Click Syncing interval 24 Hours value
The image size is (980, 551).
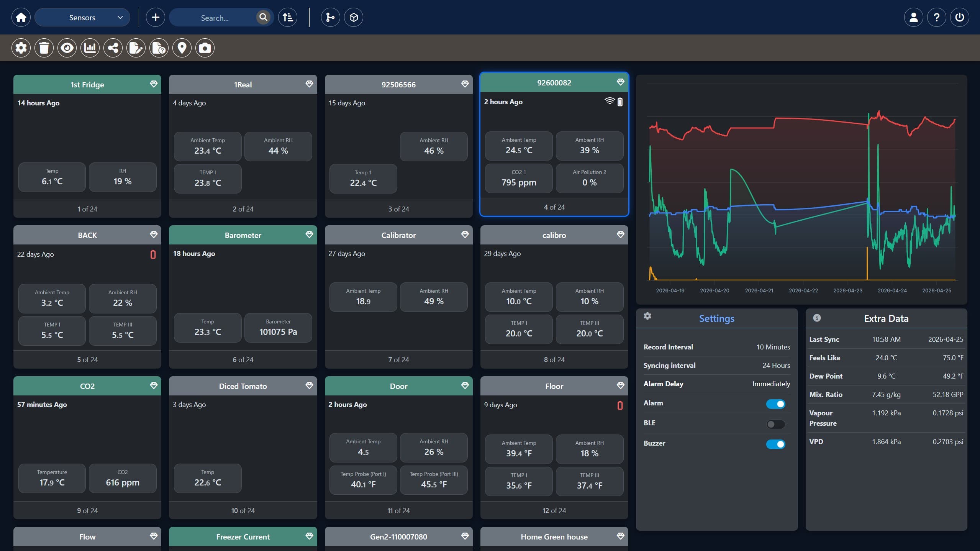(x=776, y=365)
